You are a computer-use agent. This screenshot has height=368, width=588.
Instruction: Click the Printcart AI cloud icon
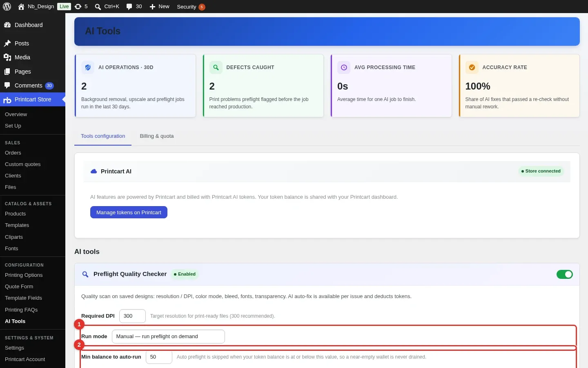coord(94,171)
